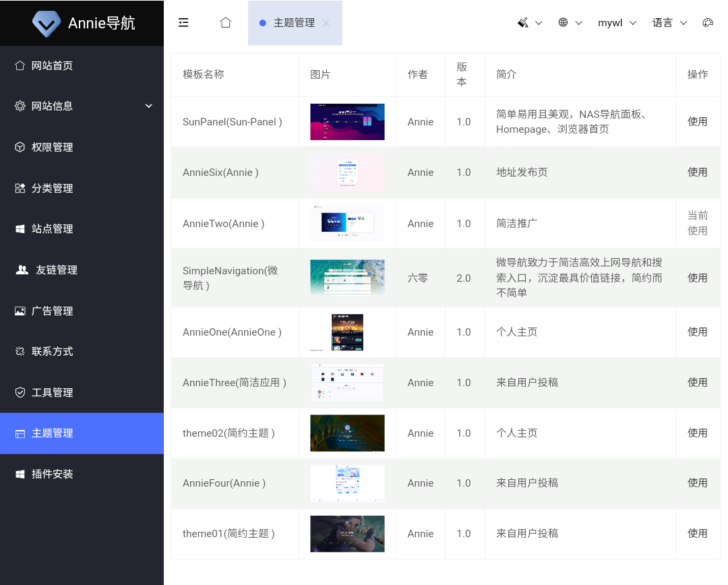Select 分类管理 in the sidebar menu
Screen dimensions: 728x585
(53, 189)
